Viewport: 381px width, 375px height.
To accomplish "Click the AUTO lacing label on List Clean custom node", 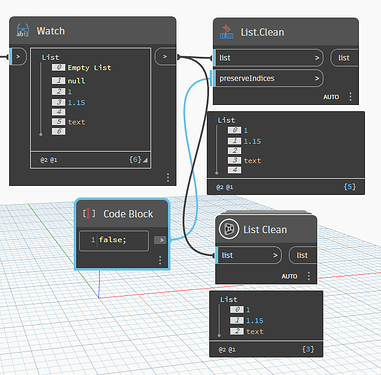I will point(289,276).
